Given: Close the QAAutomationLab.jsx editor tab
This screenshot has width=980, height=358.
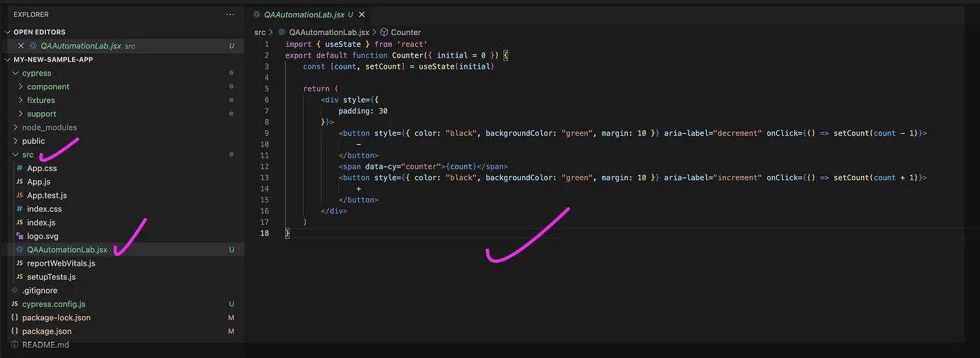Looking at the screenshot, I should pos(363,14).
